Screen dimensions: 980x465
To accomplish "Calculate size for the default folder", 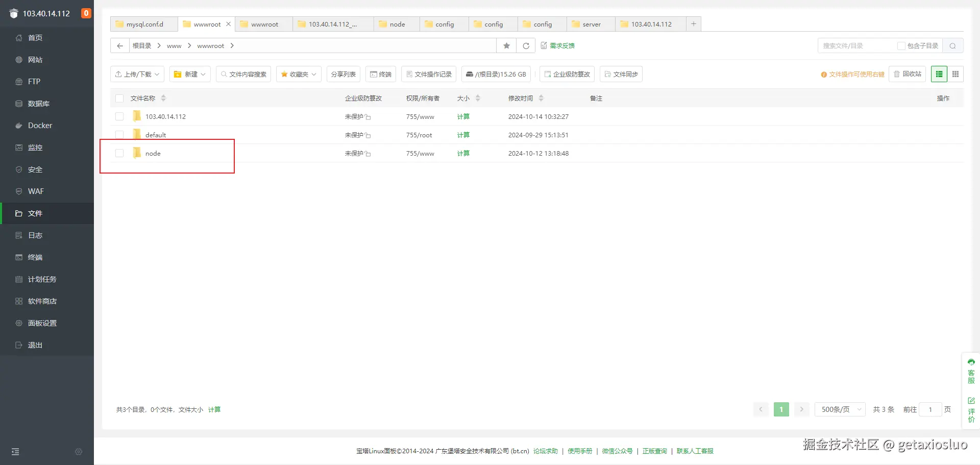I will tap(463, 135).
